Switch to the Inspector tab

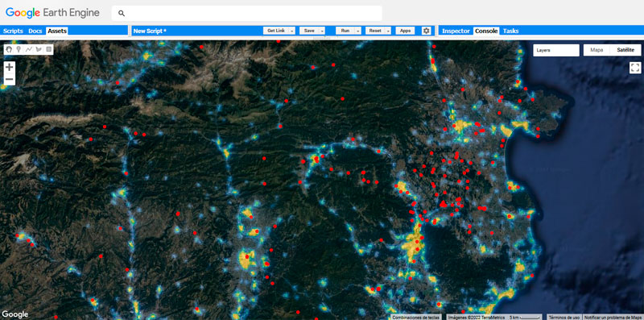[456, 31]
